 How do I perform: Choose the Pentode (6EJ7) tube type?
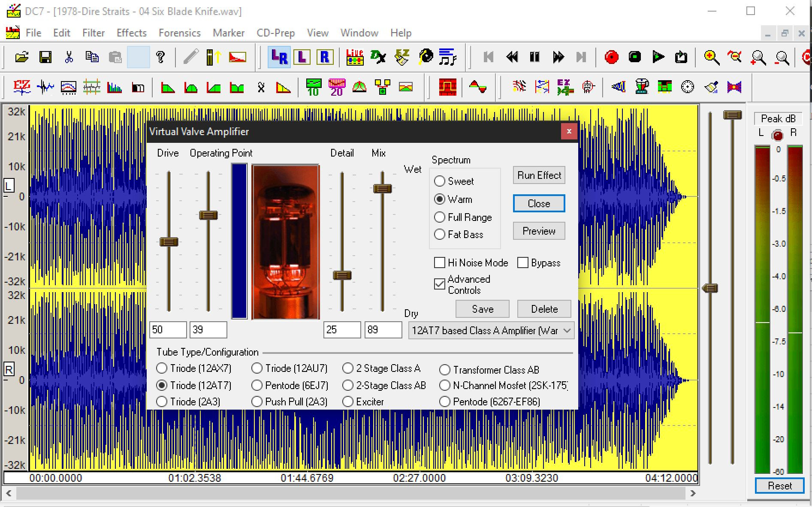pos(257,386)
